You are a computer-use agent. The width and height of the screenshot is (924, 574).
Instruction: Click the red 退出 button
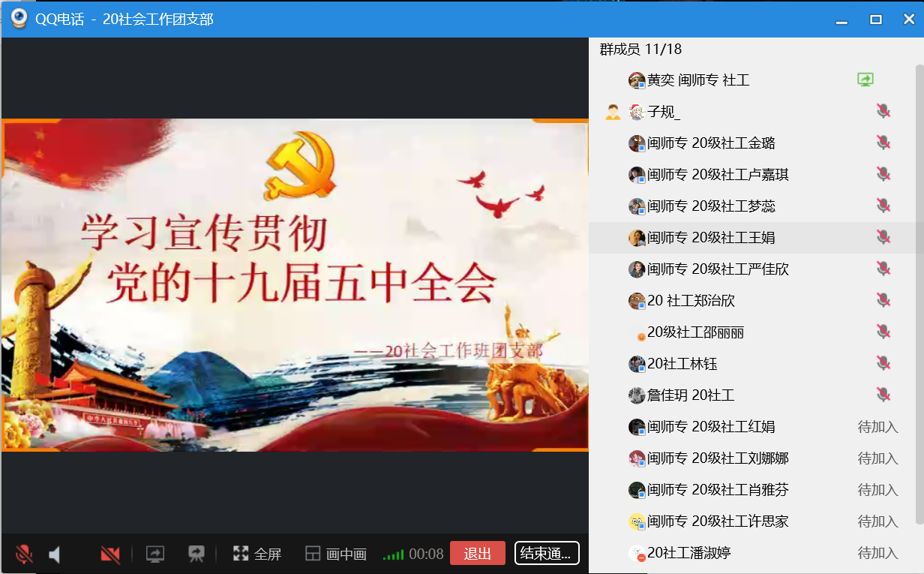478,553
